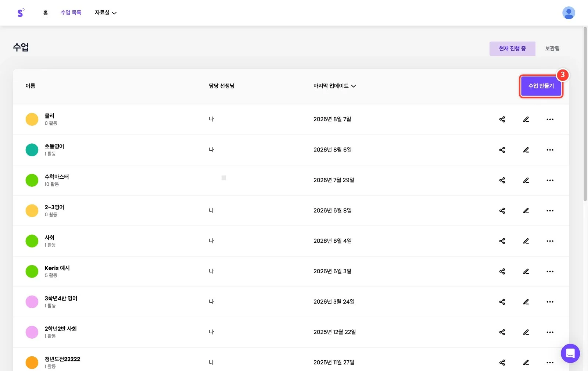Share the 사회 class

pos(502,241)
